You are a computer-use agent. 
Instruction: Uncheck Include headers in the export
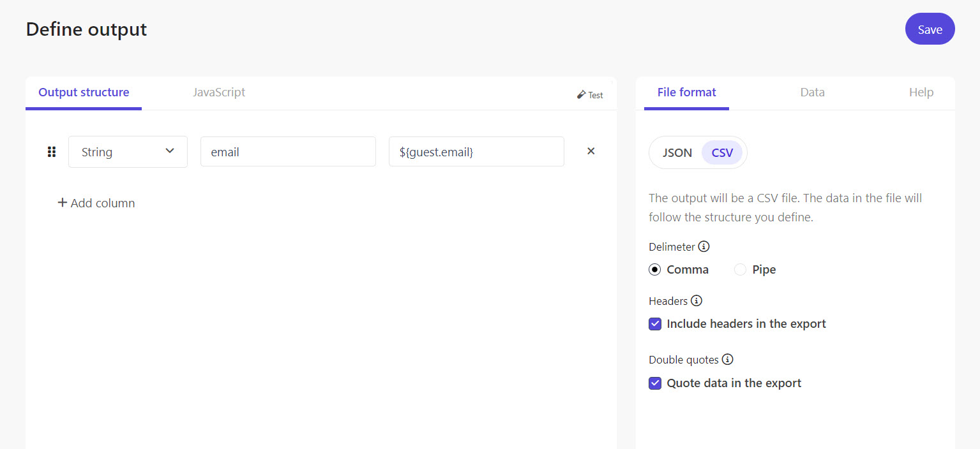[655, 324]
